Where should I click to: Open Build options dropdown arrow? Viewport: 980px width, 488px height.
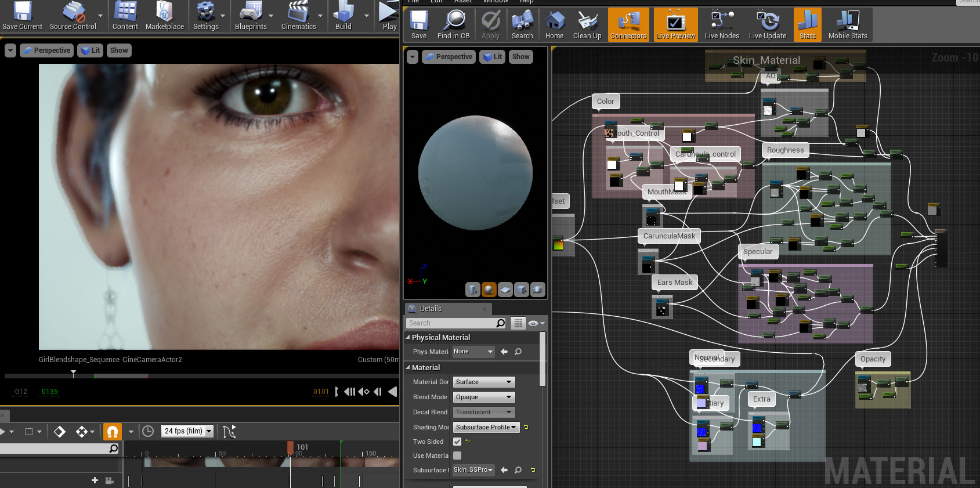(366, 15)
